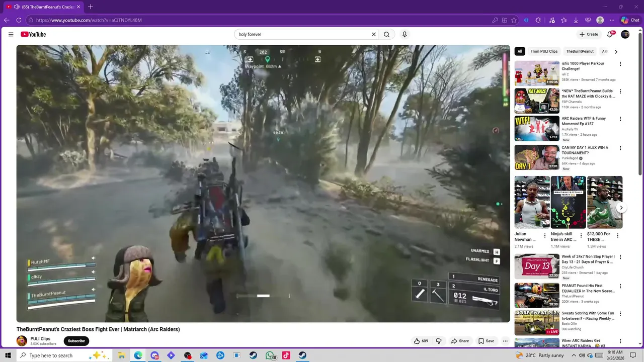
Task: Open a new browser tab
Action: [x=91, y=7]
